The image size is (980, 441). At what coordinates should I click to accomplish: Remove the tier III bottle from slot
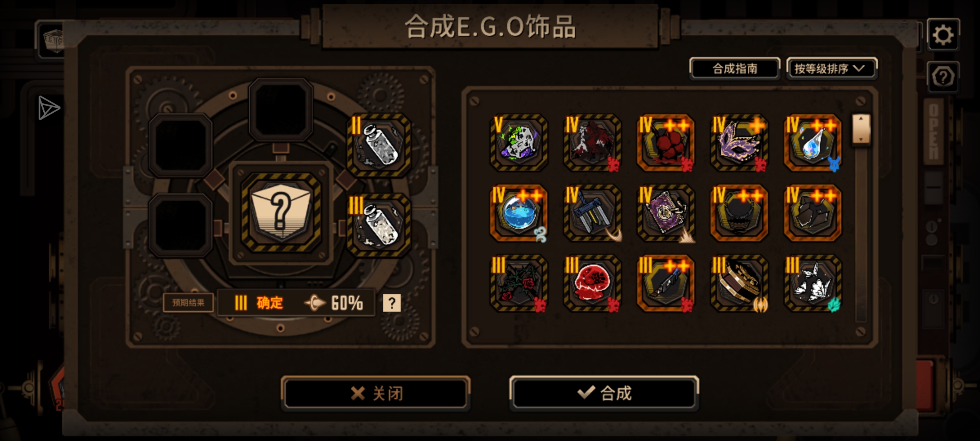(379, 225)
